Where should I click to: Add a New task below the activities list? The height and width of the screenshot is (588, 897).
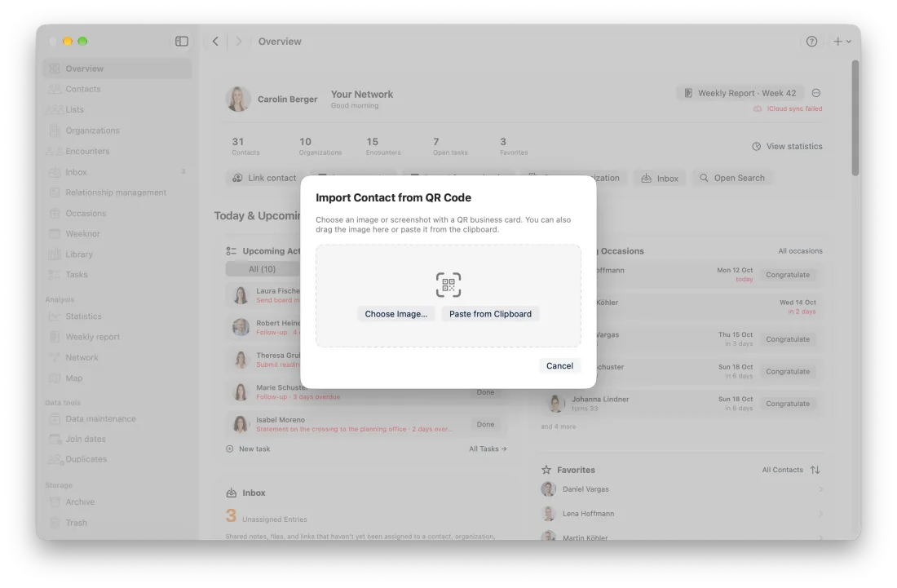pos(248,449)
